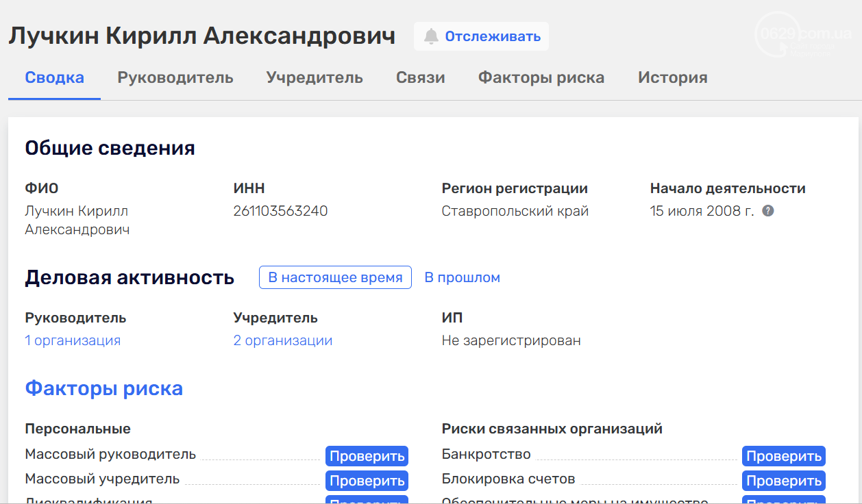Screen dimensions: 862x504
Task: Switch to the Сводка tab
Action: [54, 77]
